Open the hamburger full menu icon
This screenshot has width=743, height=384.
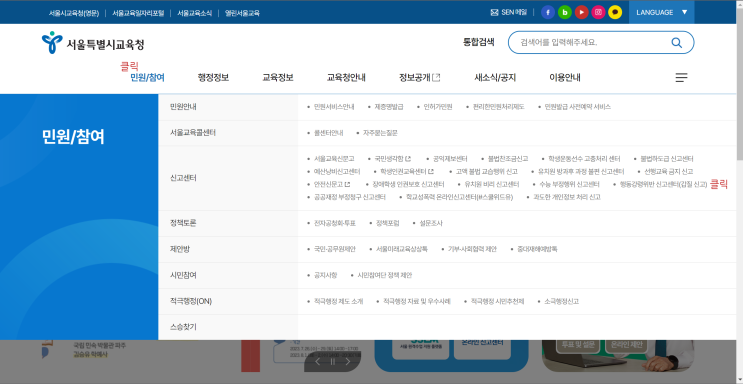coord(681,78)
